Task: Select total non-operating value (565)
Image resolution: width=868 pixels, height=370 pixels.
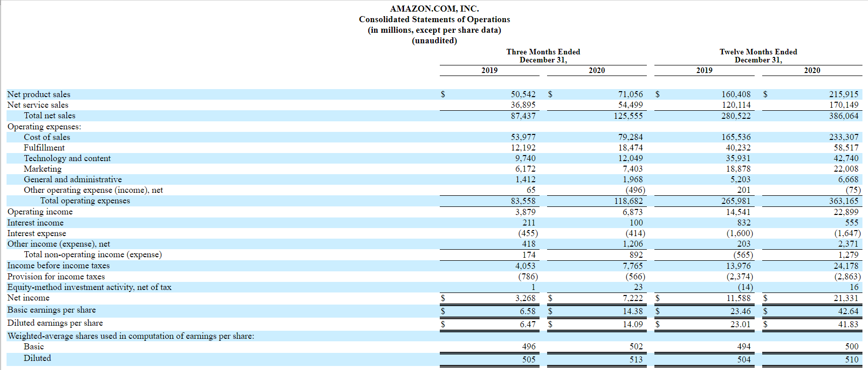Action: pos(743,255)
